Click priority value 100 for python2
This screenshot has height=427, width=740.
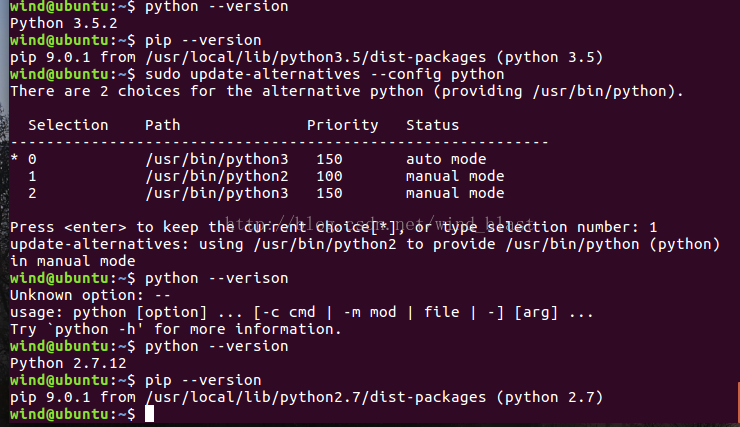click(x=329, y=176)
